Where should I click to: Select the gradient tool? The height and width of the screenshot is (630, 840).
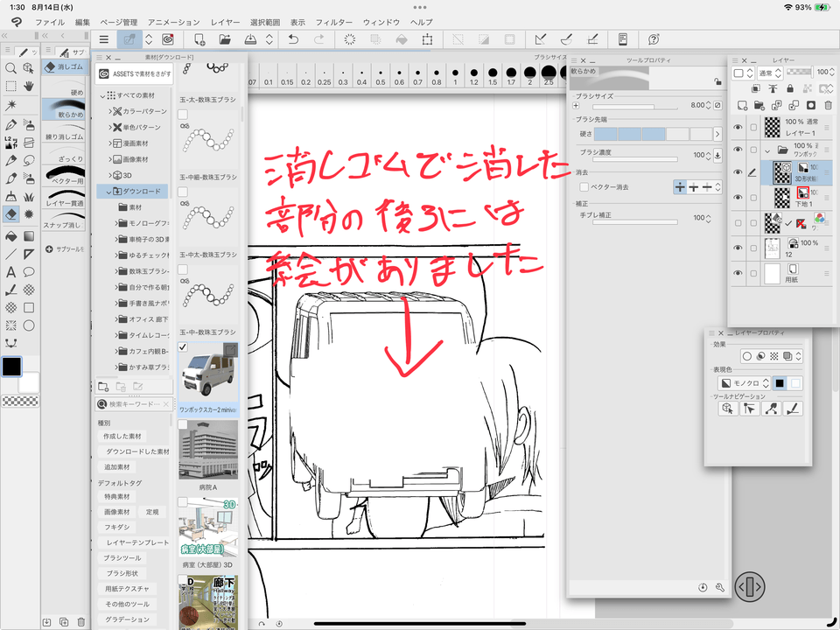(x=29, y=235)
